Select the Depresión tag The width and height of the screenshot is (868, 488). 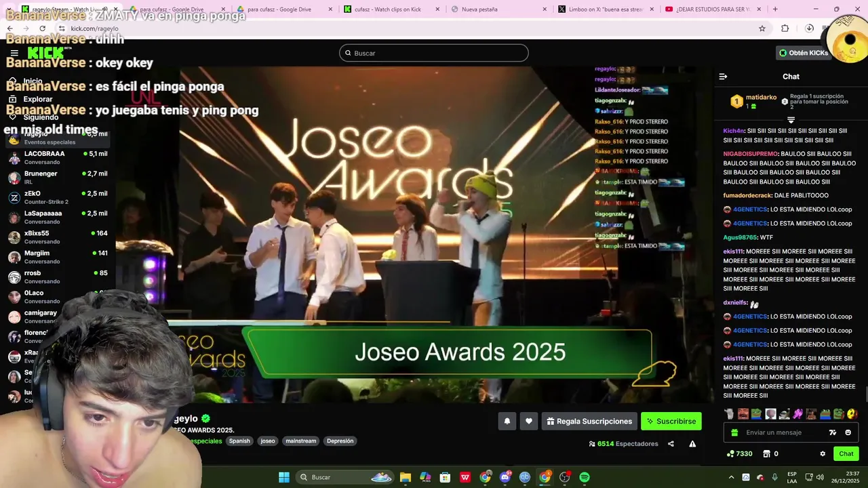tap(340, 441)
